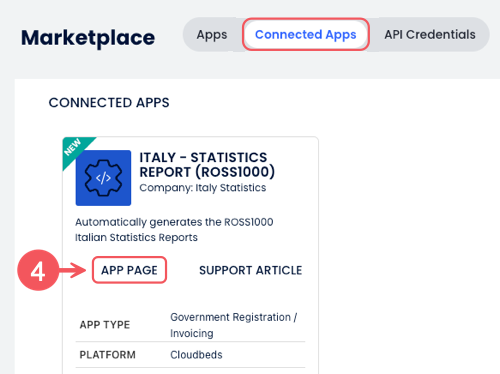This screenshot has width=500, height=374.
Task: Click the Company: Italy Statistics text
Action: pyautogui.click(x=203, y=188)
